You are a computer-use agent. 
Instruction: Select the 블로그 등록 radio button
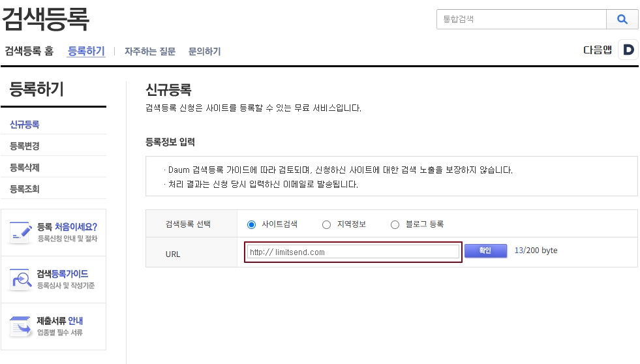pos(395,224)
